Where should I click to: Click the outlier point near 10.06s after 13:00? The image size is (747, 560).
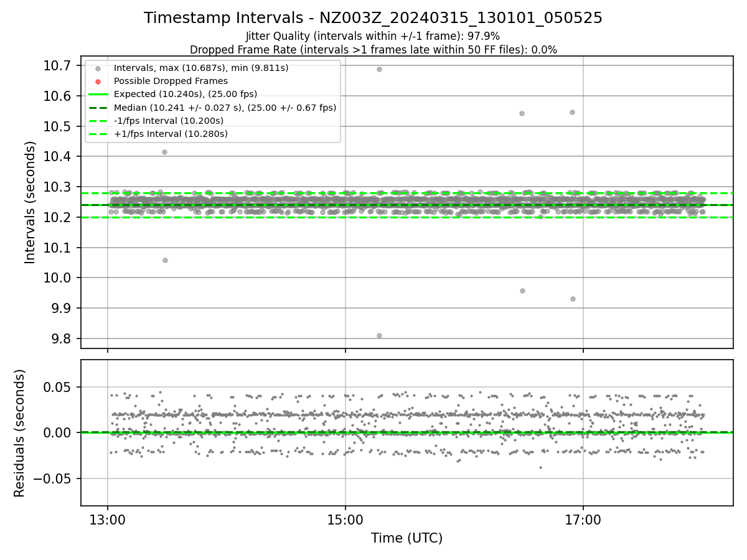tap(165, 260)
